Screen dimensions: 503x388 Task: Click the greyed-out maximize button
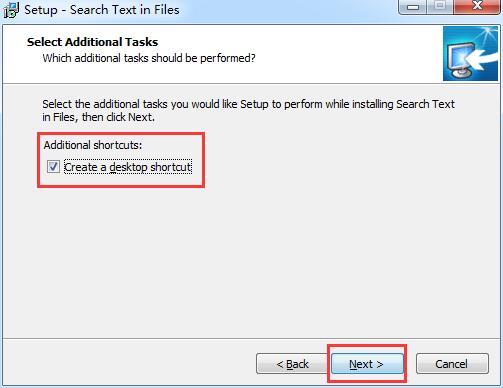pos(440,6)
